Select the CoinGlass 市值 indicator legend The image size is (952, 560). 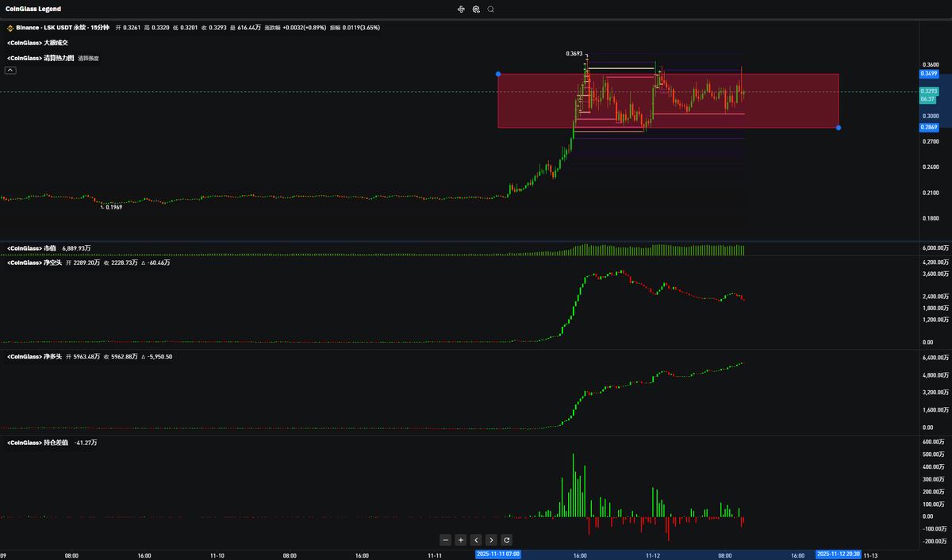point(32,248)
